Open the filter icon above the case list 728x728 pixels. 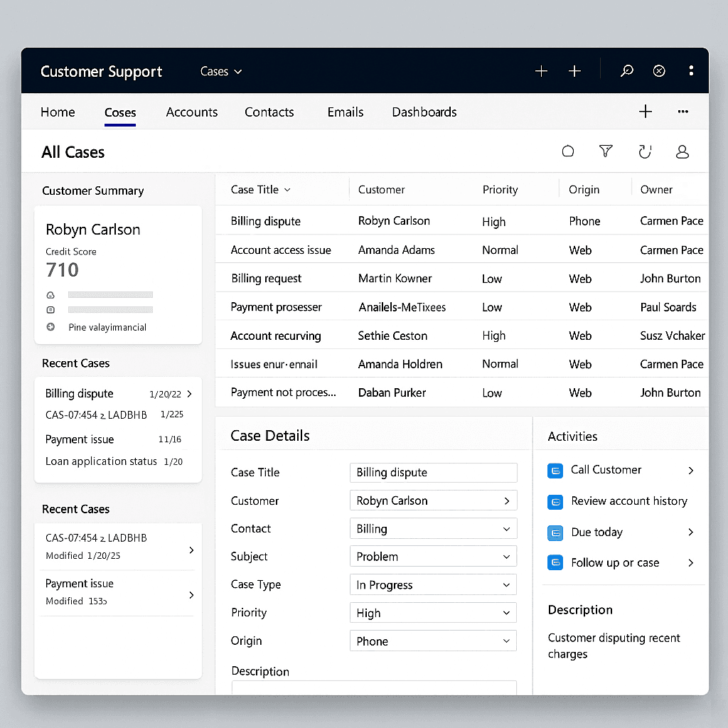tap(606, 151)
